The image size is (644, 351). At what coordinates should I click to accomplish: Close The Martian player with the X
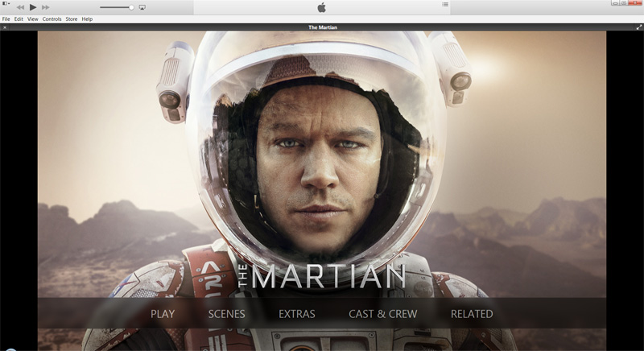(5, 27)
